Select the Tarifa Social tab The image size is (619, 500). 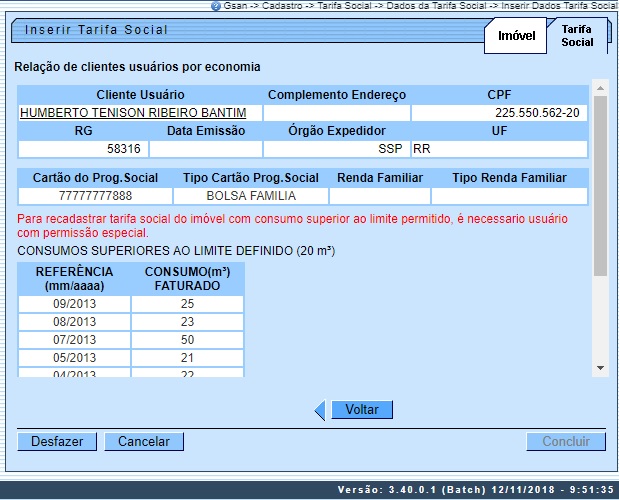pyautogui.click(x=577, y=36)
